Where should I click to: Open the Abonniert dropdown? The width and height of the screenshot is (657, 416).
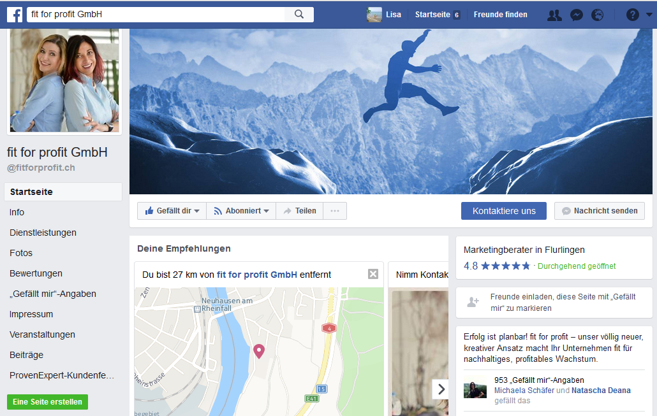(241, 211)
